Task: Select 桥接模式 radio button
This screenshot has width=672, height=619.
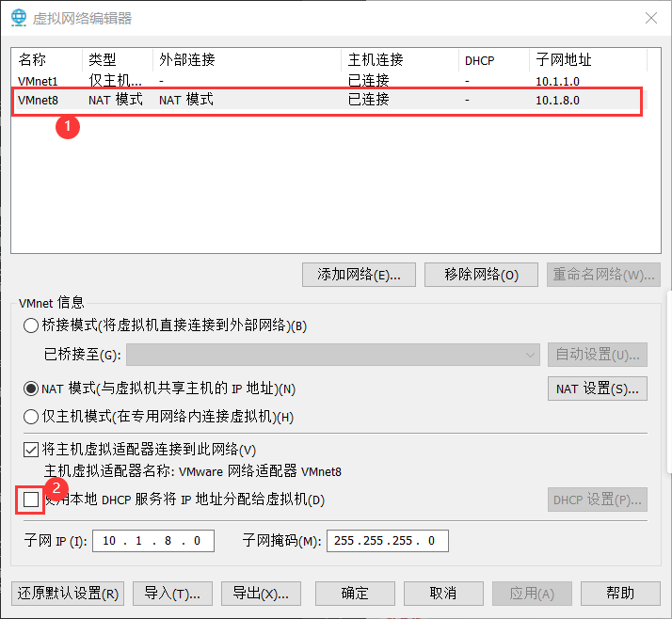Action: (31, 325)
